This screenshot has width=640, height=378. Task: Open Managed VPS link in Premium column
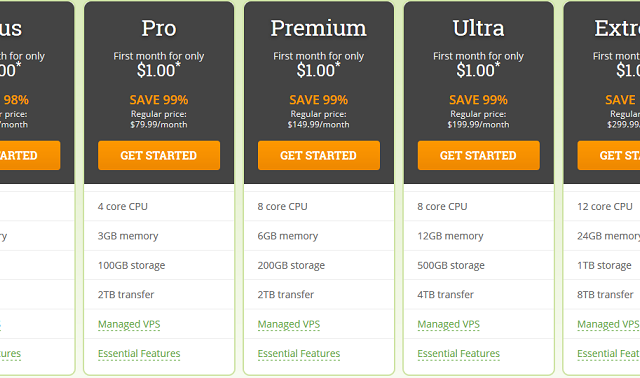pyautogui.click(x=289, y=324)
